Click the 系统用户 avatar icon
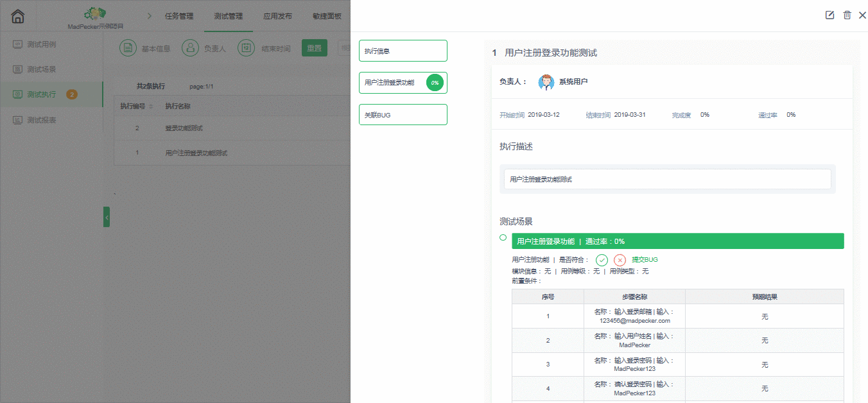Viewport: 868px width, 403px height. [546, 82]
